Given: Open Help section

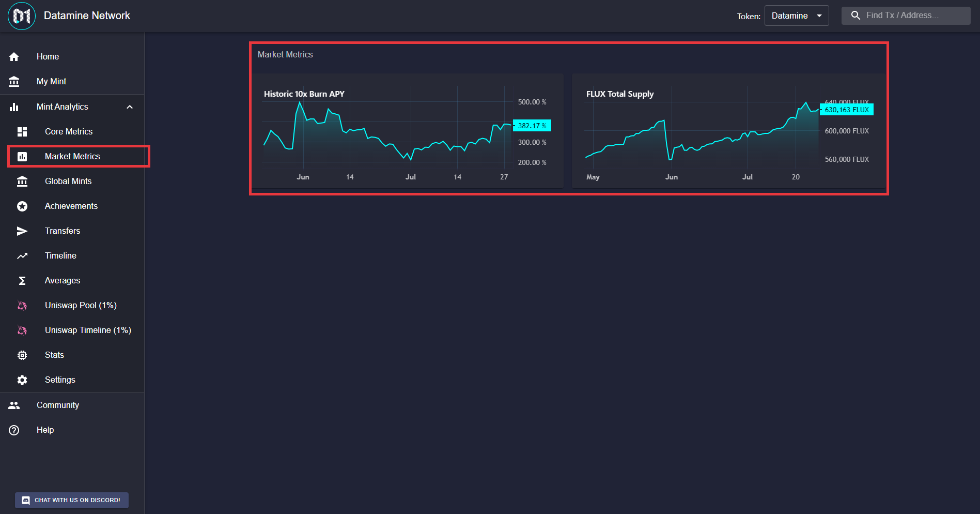Looking at the screenshot, I should pyautogui.click(x=72, y=430).
